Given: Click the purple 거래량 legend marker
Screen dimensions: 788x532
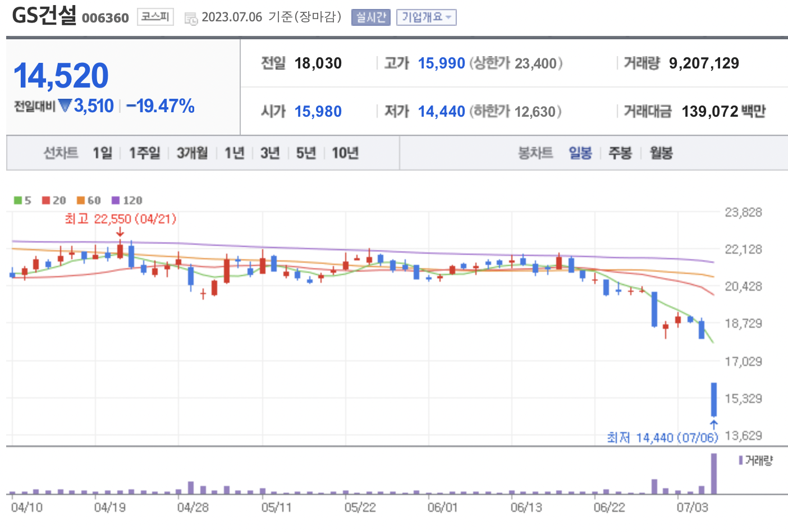Looking at the screenshot, I should tap(741, 461).
